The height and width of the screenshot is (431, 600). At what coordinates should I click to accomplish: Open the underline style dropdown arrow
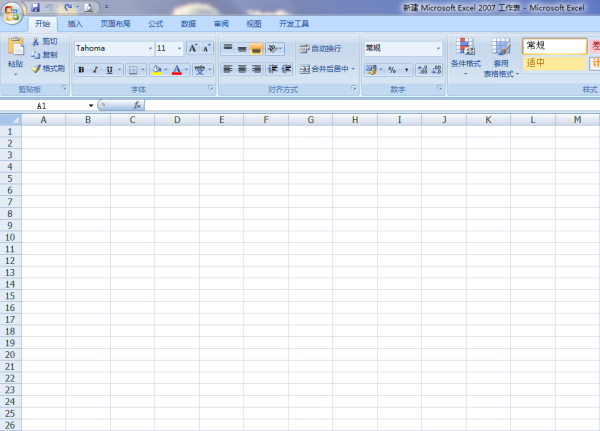(119, 70)
